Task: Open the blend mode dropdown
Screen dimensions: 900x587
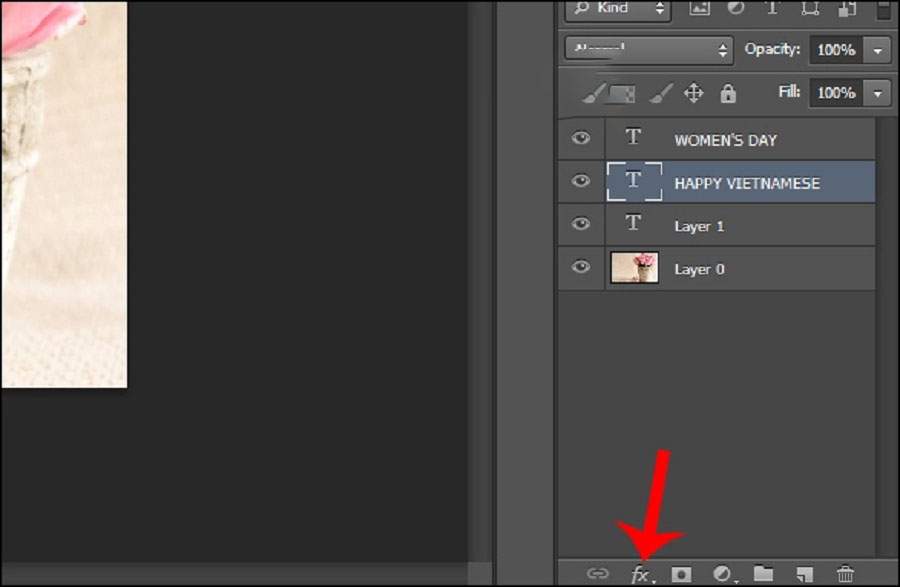Action: click(648, 49)
